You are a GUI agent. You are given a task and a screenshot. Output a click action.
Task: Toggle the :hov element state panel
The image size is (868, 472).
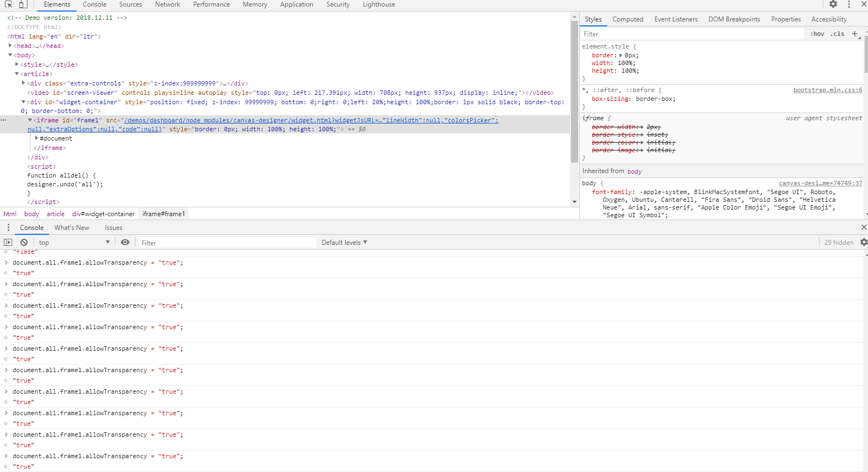pyautogui.click(x=817, y=34)
